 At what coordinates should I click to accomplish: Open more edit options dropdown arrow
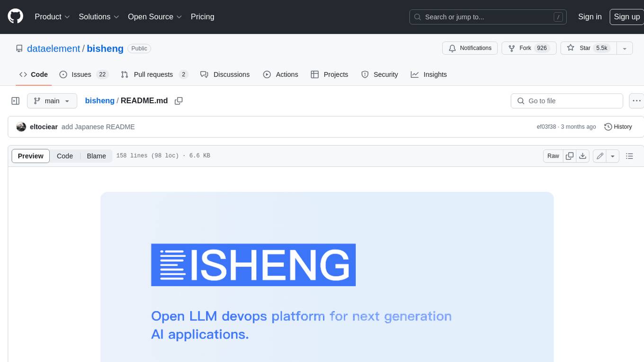613,156
